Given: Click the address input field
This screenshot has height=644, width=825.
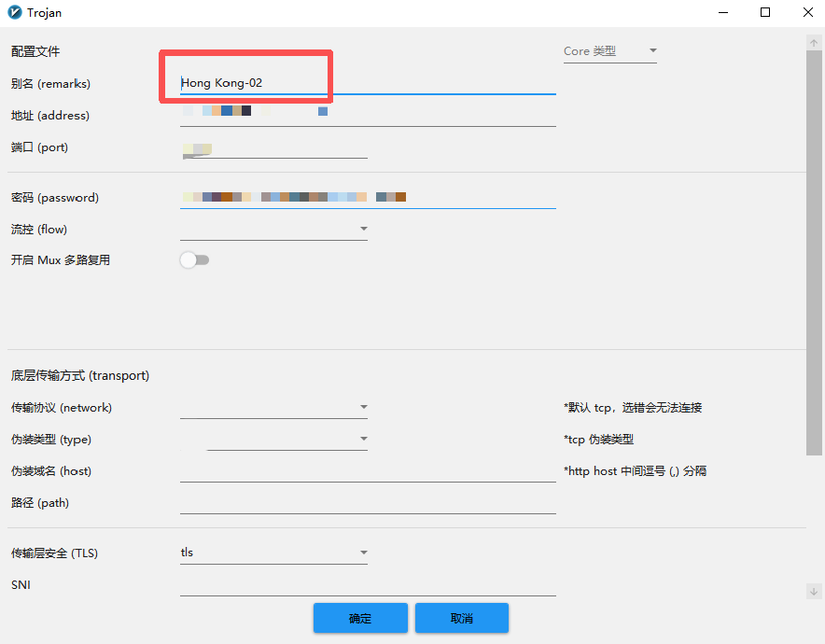Looking at the screenshot, I should tap(368, 116).
